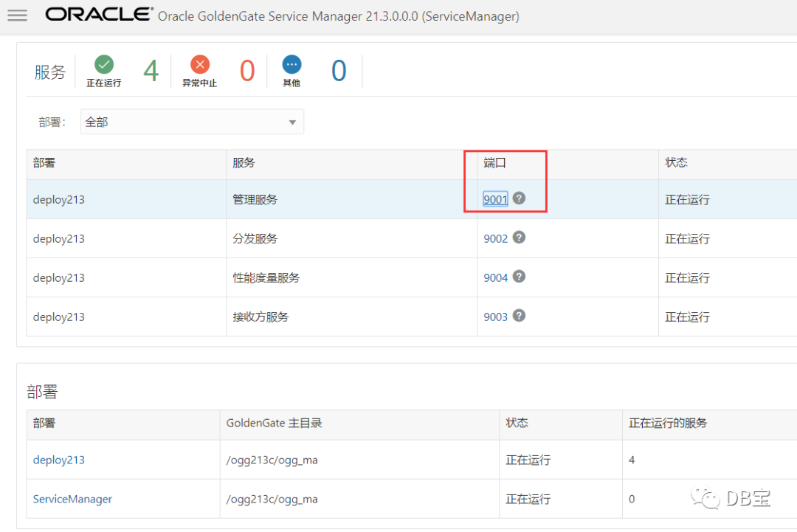Click help icon next to port 9004
This screenshot has width=797, height=532.
[519, 277]
